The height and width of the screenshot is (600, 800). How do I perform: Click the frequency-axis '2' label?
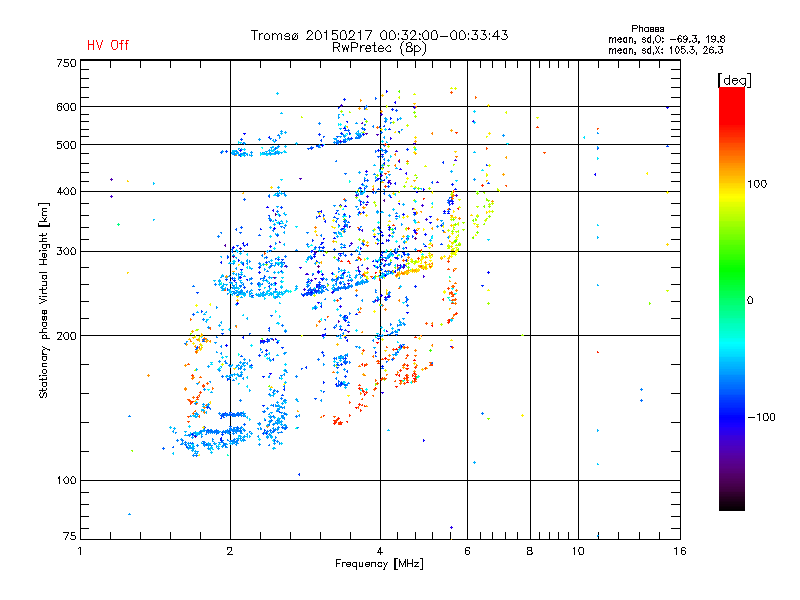(230, 551)
